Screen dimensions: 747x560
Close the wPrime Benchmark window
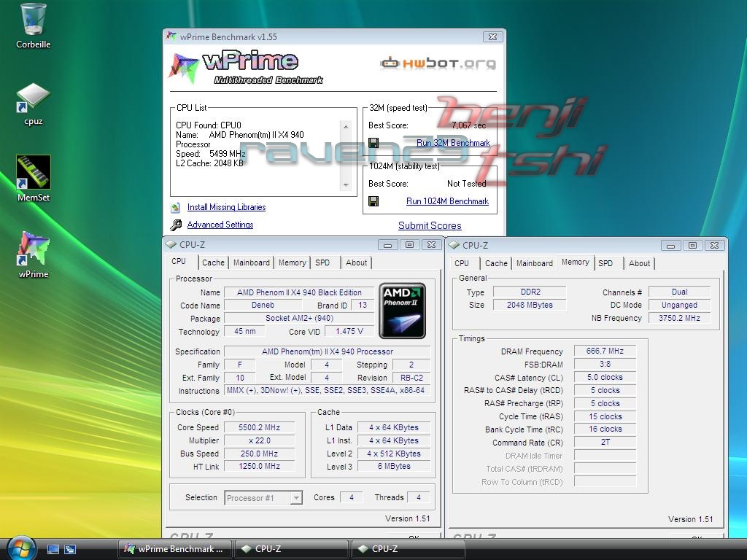(x=492, y=36)
